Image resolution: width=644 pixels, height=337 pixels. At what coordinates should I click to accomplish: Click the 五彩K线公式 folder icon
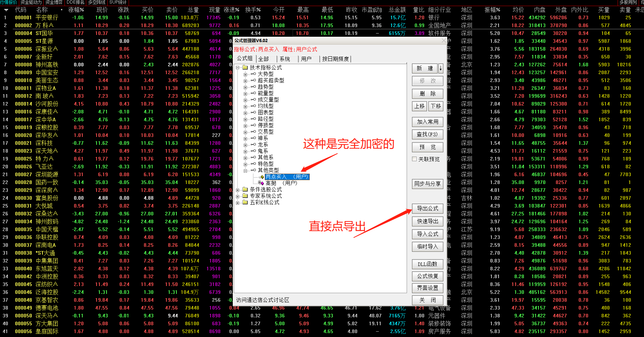click(245, 202)
